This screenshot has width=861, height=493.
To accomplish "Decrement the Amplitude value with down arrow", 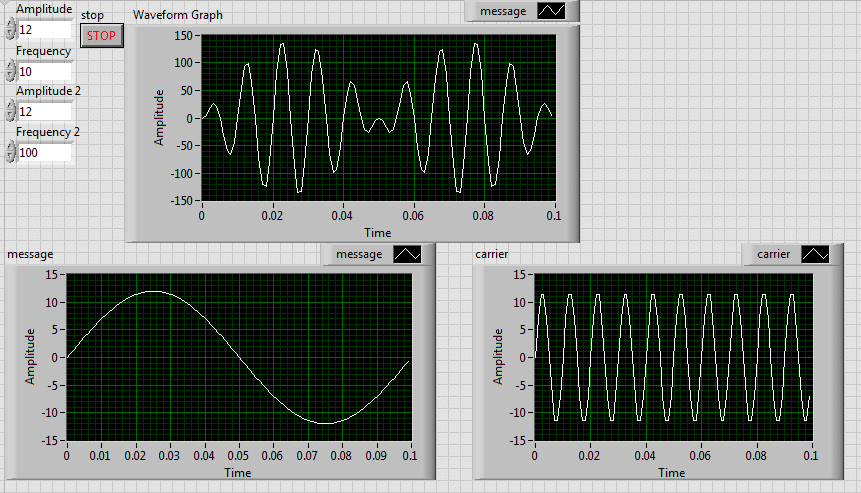I will point(10,35).
